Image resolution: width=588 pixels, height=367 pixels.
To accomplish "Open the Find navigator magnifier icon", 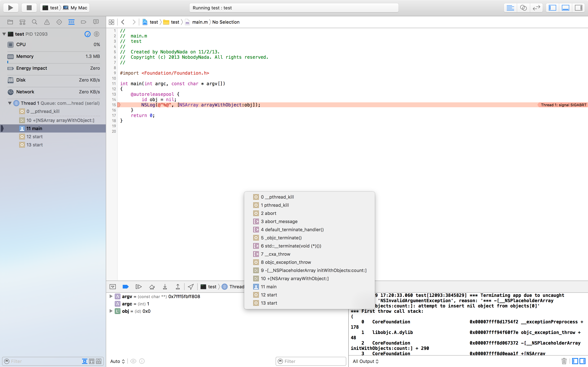I will (35, 22).
